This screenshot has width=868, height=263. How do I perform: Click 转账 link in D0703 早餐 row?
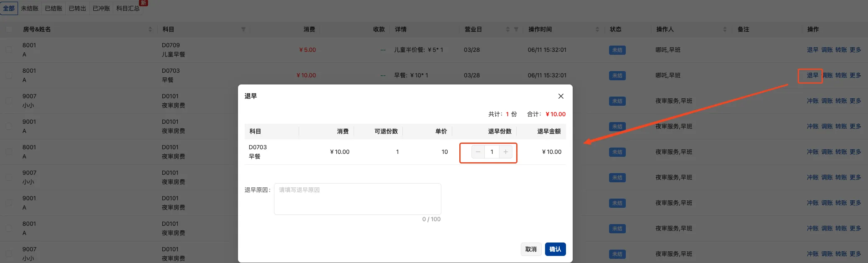point(841,75)
